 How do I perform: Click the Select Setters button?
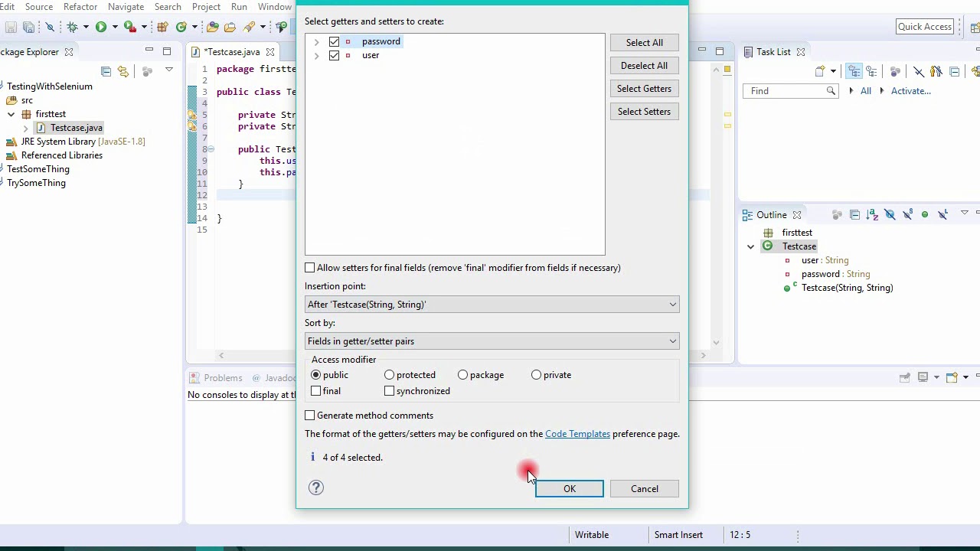tap(645, 112)
